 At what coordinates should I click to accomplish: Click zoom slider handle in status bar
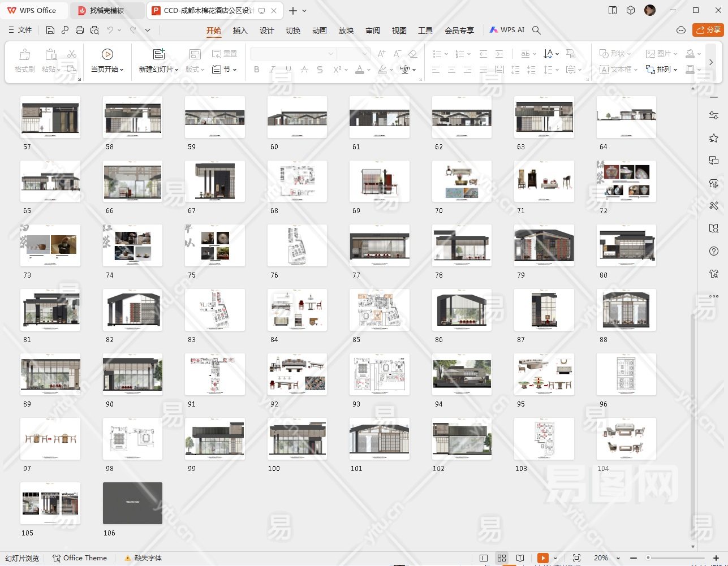[648, 558]
